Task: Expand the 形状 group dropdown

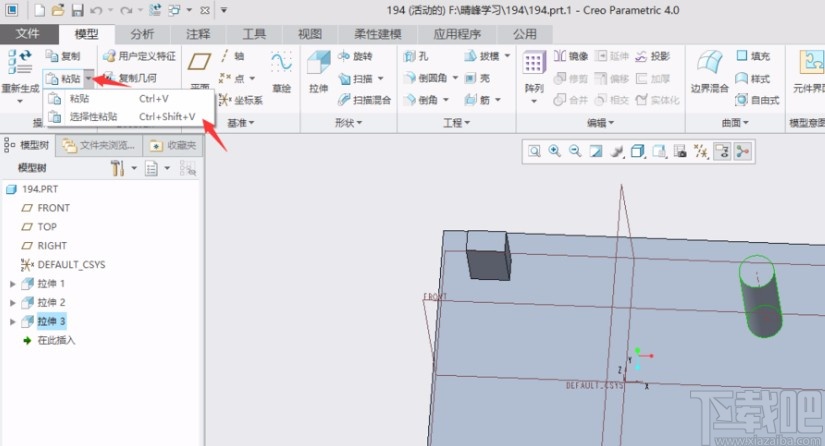Action: pyautogui.click(x=348, y=123)
